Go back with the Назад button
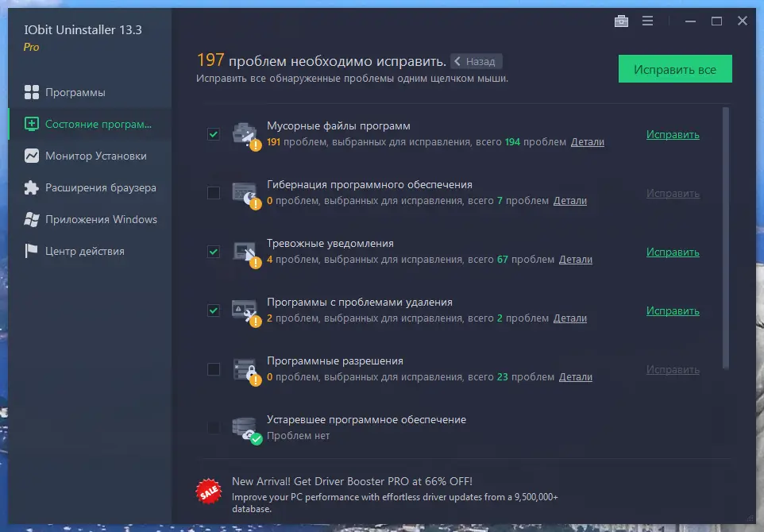Viewport: 764px width, 532px height. [x=476, y=61]
